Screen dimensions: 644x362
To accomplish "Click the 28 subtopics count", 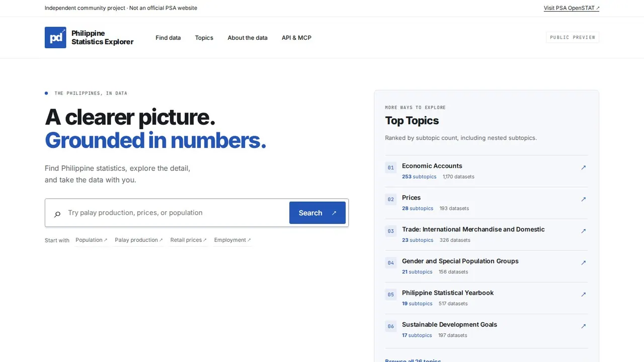I will [418, 209].
